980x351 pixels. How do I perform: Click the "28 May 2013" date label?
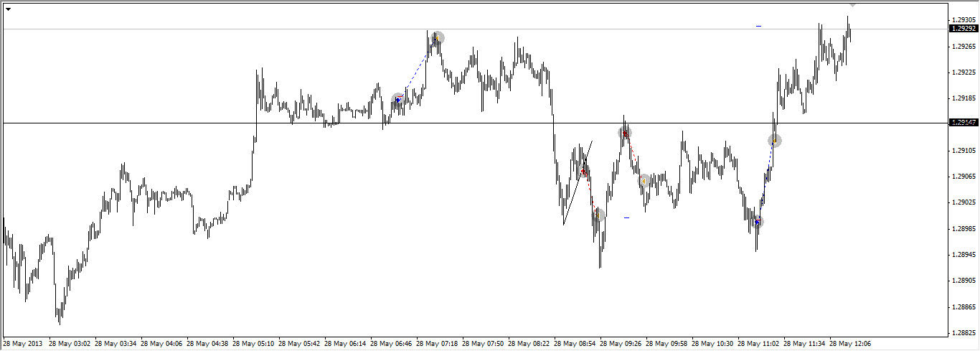pos(24,344)
